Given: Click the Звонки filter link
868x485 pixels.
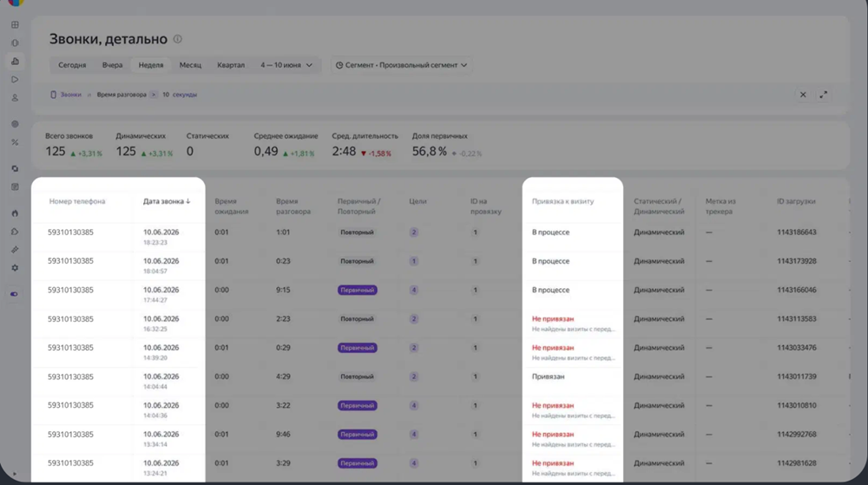Looking at the screenshot, I should (70, 95).
